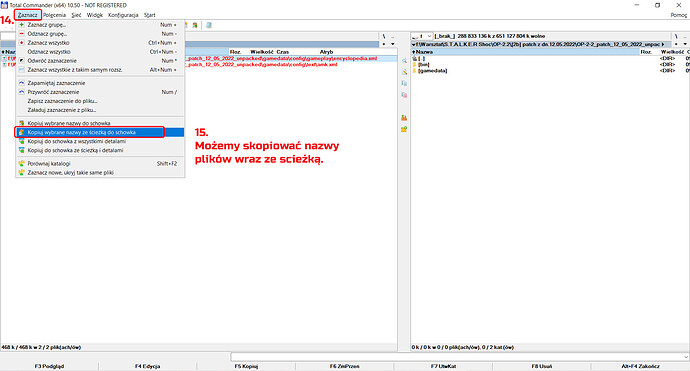The image size is (690, 371).
Task: Open the [gamedata] folder in the right panel
Action: (x=432, y=70)
